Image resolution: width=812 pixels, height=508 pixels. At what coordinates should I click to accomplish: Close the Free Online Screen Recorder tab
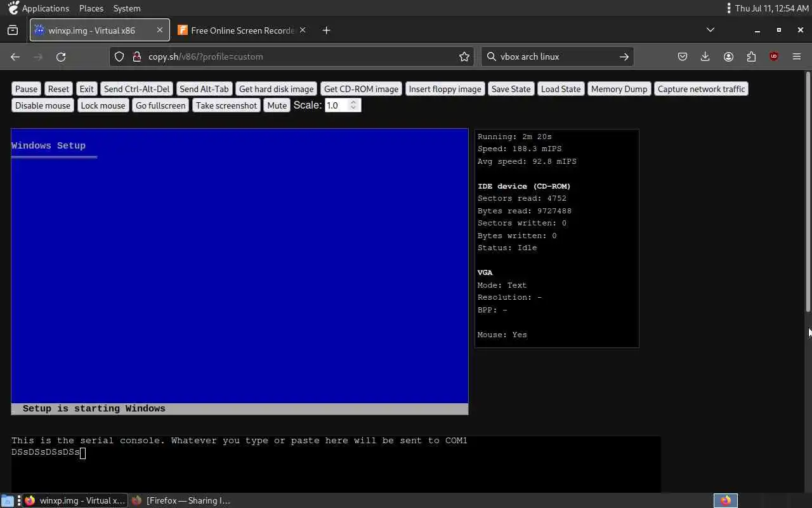click(x=303, y=30)
